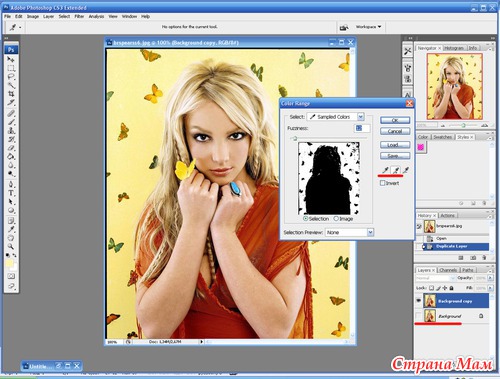The height and width of the screenshot is (379, 500).
Task: Expand the Workspace menu
Action: (x=368, y=27)
